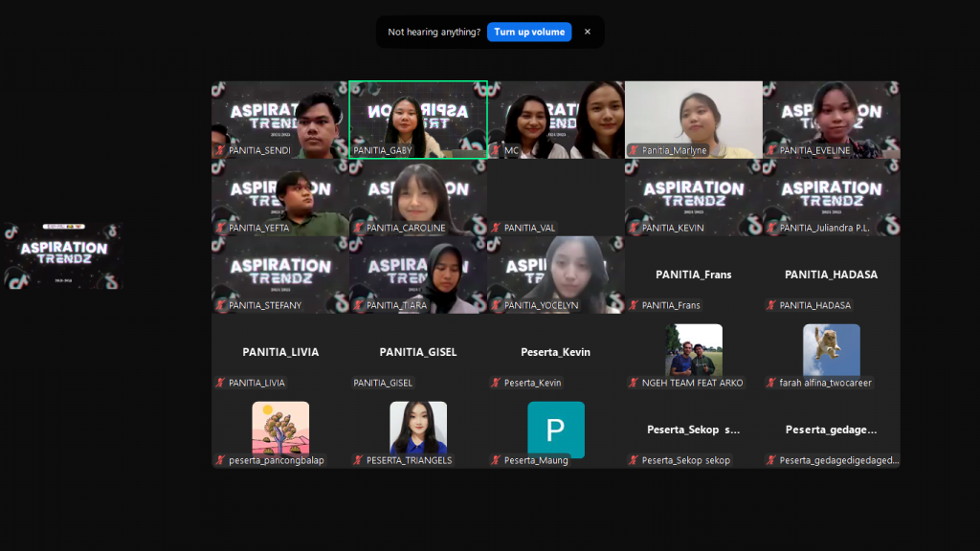This screenshot has width=980, height=551.
Task: Dismiss the Not hearing anything notification
Action: 588,32
